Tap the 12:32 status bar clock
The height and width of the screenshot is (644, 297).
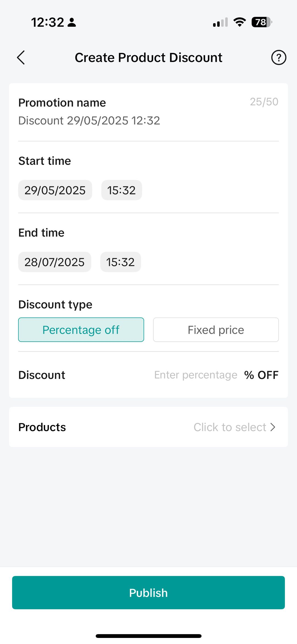[x=47, y=22]
